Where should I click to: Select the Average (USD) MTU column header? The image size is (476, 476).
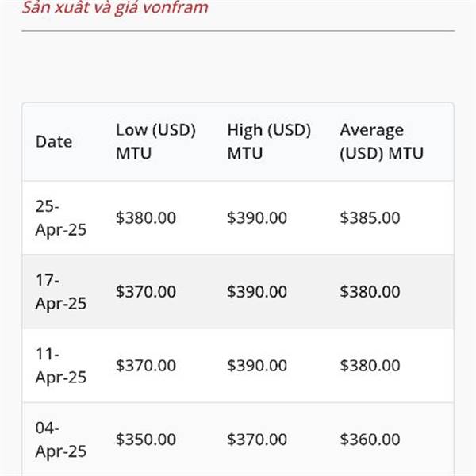(x=382, y=141)
